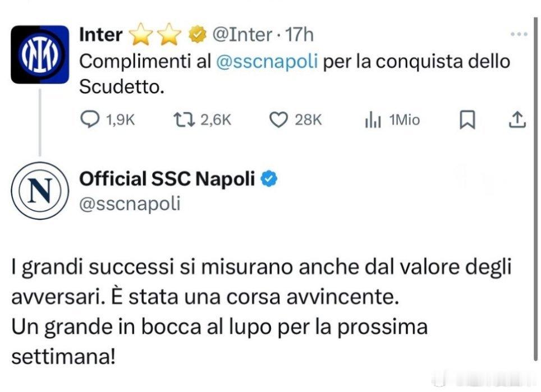541x392 pixels.
Task: Click Napoli's blue verified checkmark
Action: tap(269, 178)
